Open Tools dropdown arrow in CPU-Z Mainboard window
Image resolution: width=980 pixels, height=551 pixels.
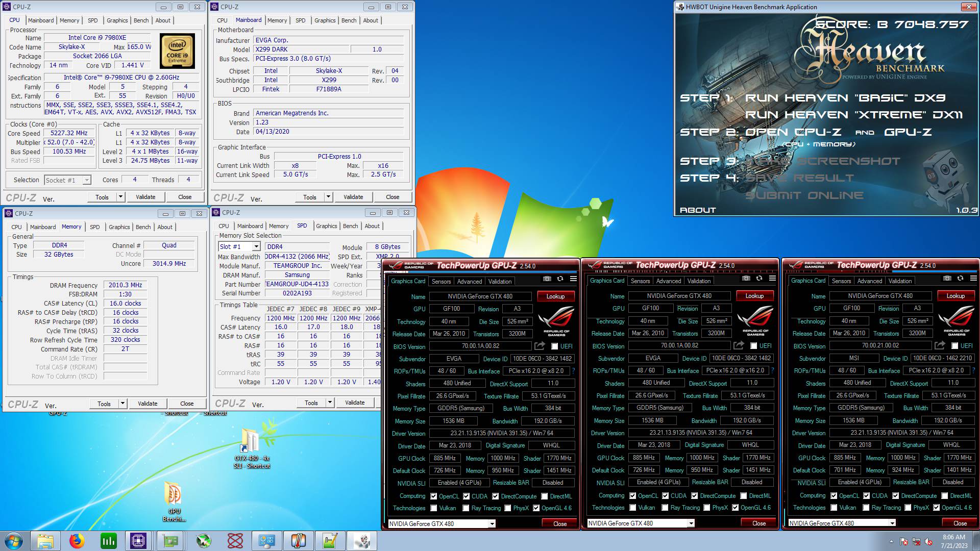pos(328,197)
